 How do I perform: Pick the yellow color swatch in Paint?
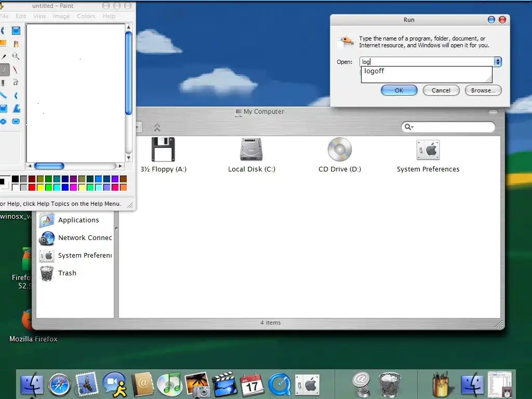click(41, 187)
